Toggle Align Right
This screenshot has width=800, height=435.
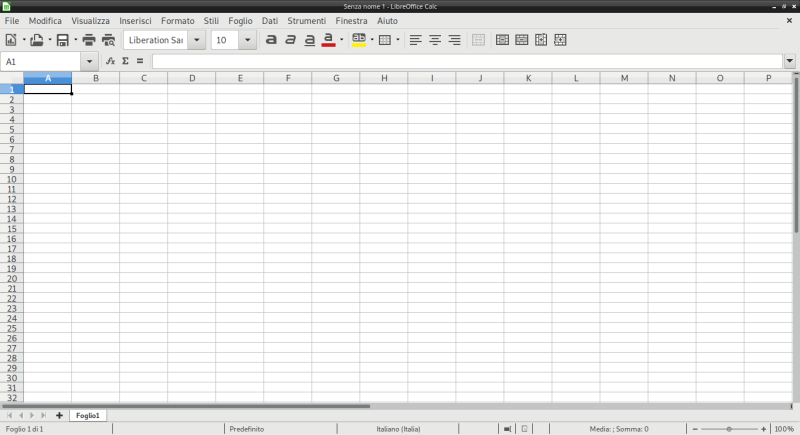454,40
